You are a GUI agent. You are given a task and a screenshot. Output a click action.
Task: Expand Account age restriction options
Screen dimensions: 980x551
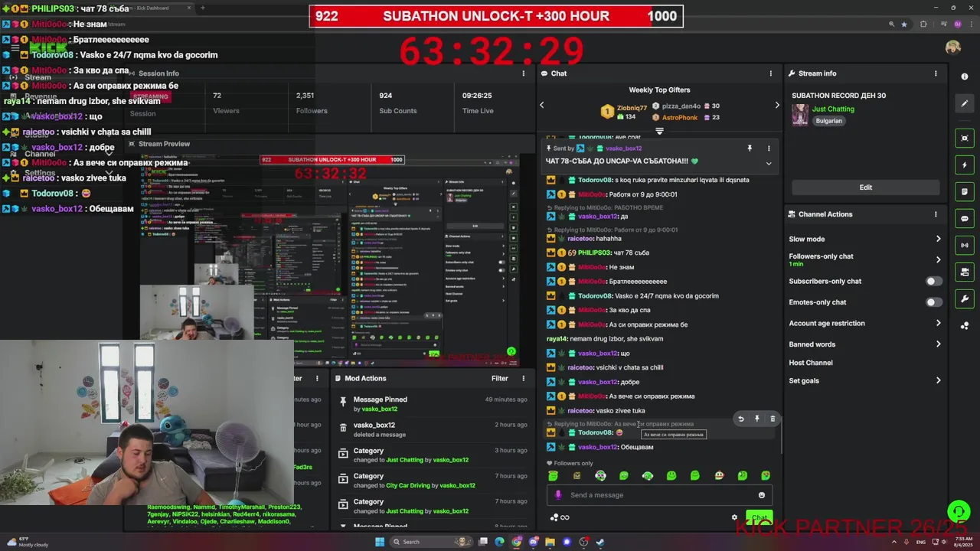(938, 323)
